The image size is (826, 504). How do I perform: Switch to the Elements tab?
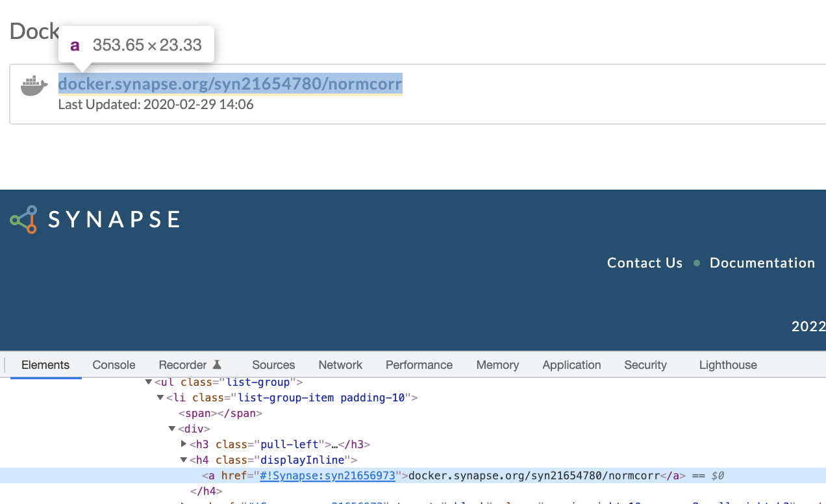point(45,365)
